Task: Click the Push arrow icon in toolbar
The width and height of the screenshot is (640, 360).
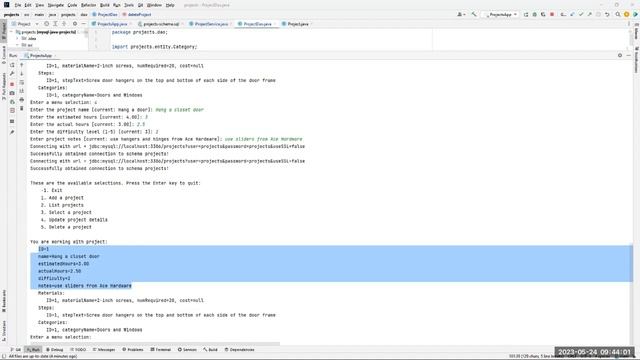Action: pos(589,14)
